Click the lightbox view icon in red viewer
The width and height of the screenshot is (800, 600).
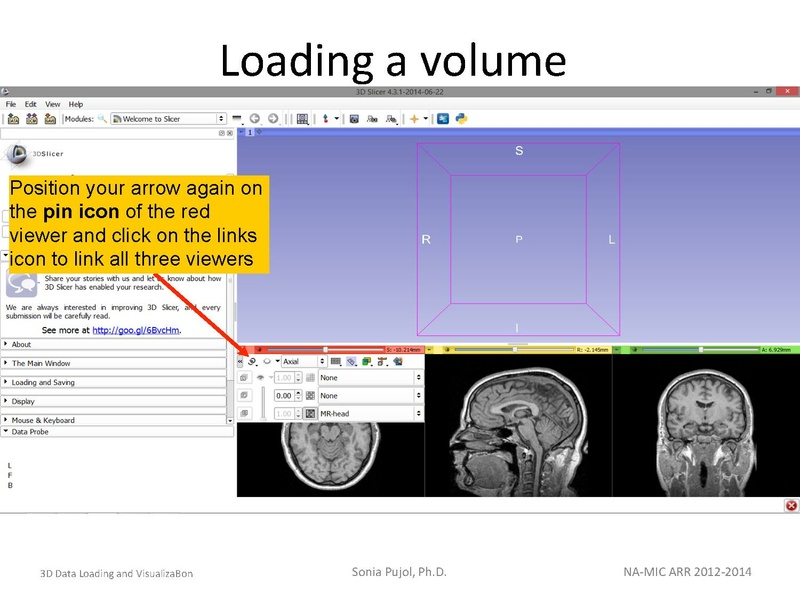[x=336, y=362]
